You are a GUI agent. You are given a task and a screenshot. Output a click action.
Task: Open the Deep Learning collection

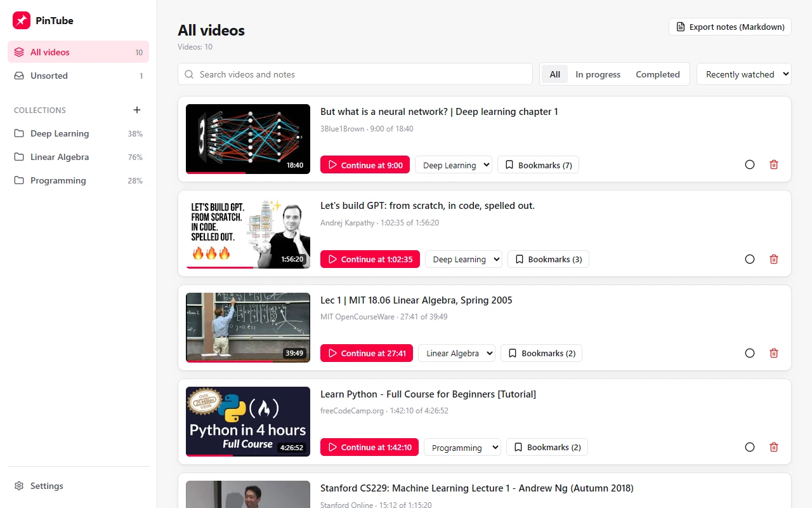(78, 133)
